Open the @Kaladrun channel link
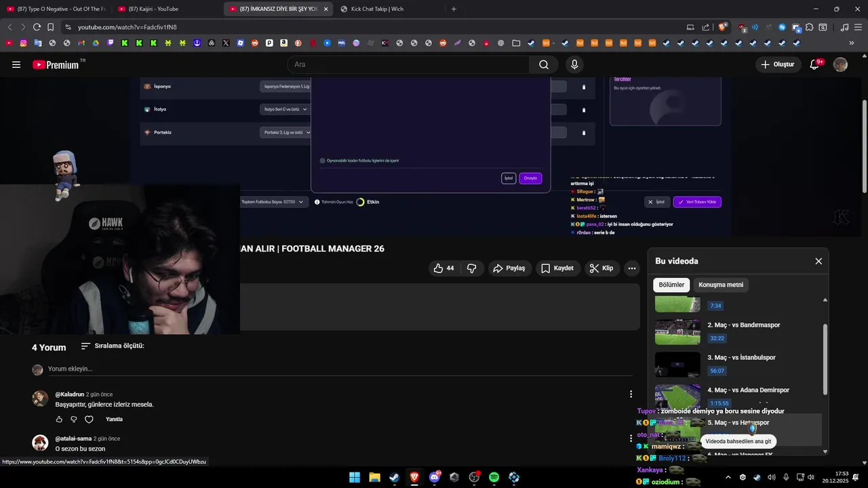Image resolution: width=868 pixels, height=488 pixels. (70, 394)
